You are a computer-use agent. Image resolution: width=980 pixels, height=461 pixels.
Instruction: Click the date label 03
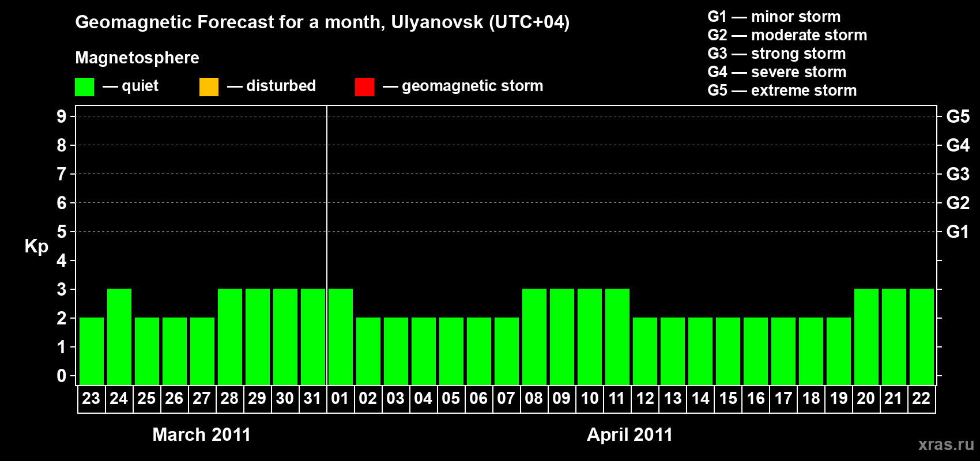click(395, 398)
